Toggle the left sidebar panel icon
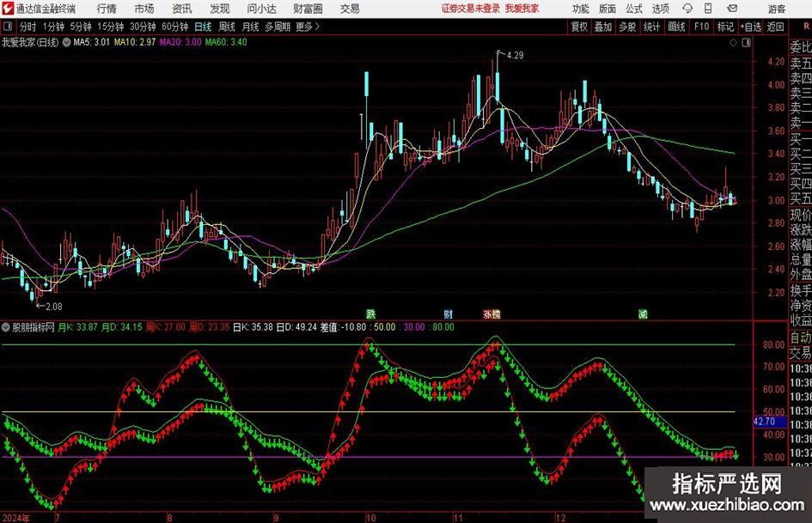Viewport: 812px width, 523px height. click(7, 27)
